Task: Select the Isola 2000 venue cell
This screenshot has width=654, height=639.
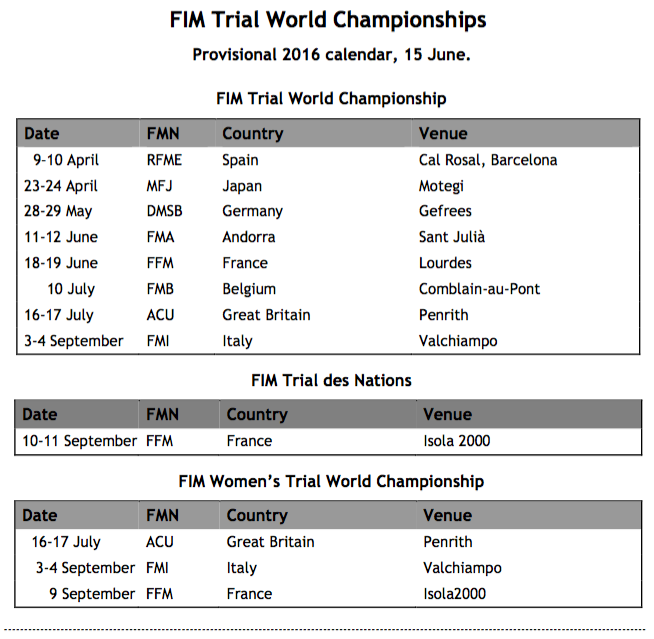Action: tap(457, 440)
